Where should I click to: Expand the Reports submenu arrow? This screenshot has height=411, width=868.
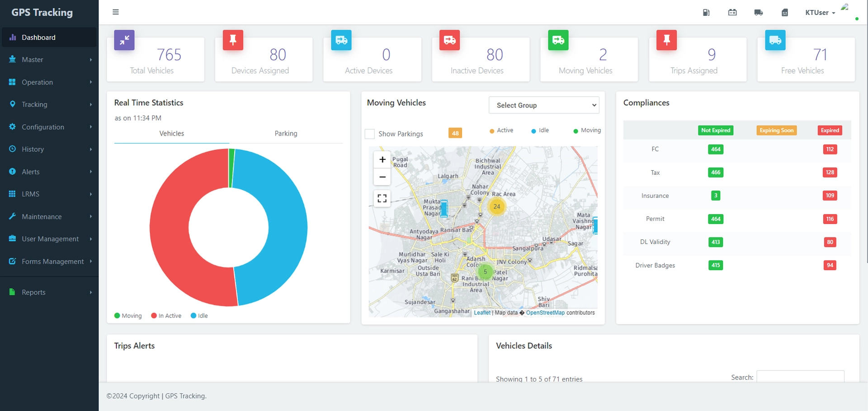[x=91, y=292]
